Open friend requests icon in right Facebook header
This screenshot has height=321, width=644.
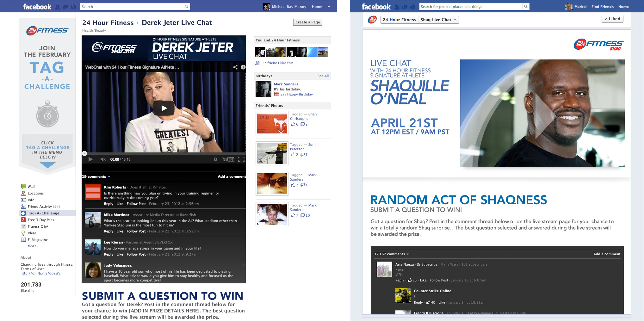tap(397, 7)
